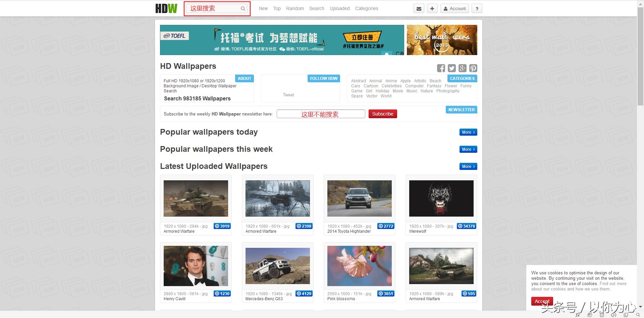Expand More for Popular wallpapers today
The height and width of the screenshot is (318, 644).
468,132
